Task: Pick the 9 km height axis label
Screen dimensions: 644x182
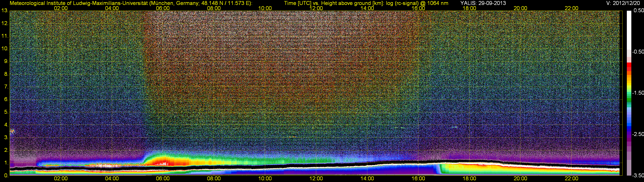Action: click(6, 61)
